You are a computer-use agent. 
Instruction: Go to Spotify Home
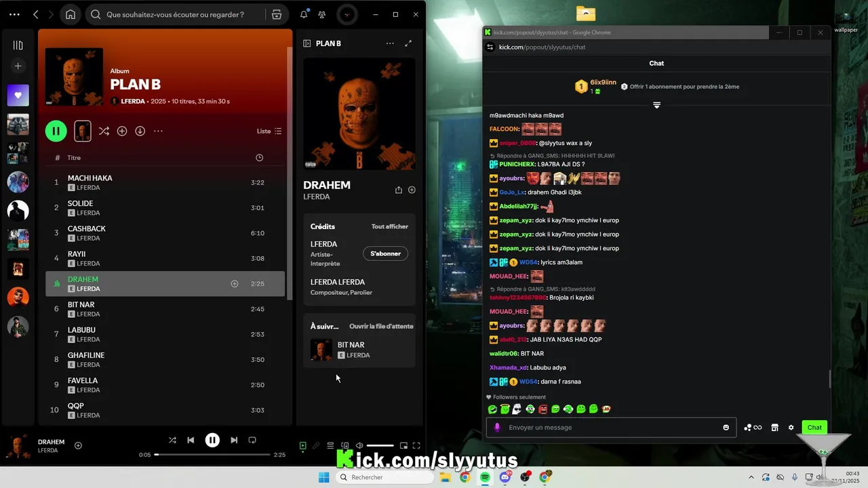pyautogui.click(x=71, y=14)
